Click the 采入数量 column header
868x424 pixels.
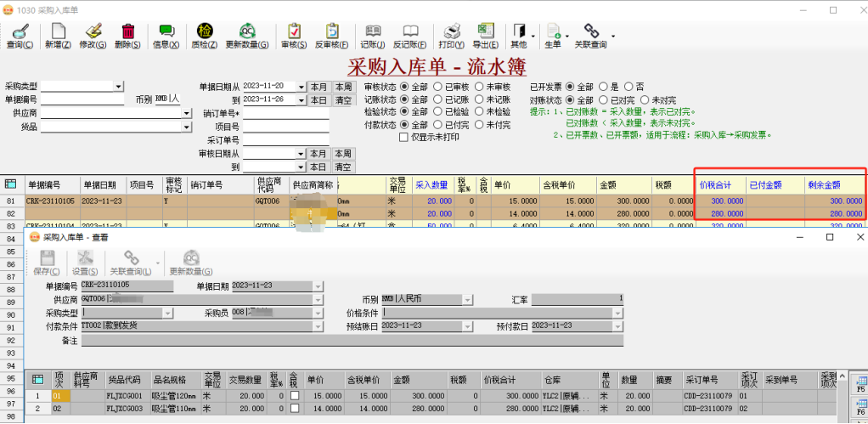coord(431,185)
